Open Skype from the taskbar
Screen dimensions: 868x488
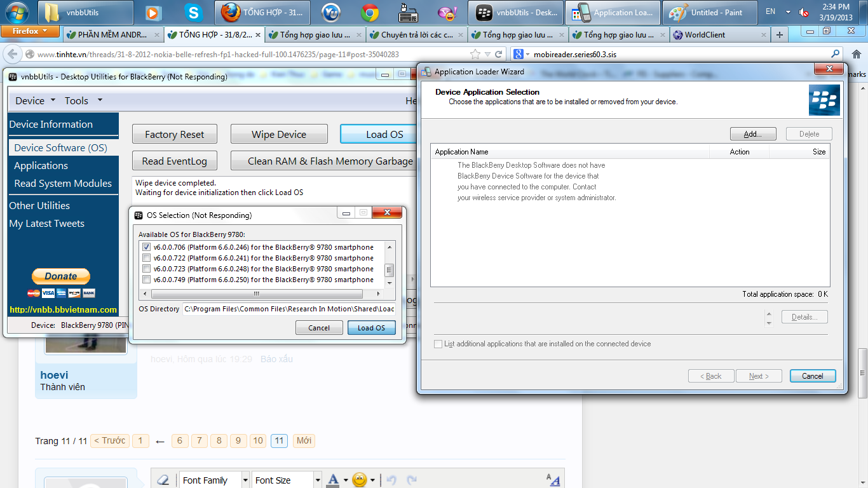click(x=193, y=12)
